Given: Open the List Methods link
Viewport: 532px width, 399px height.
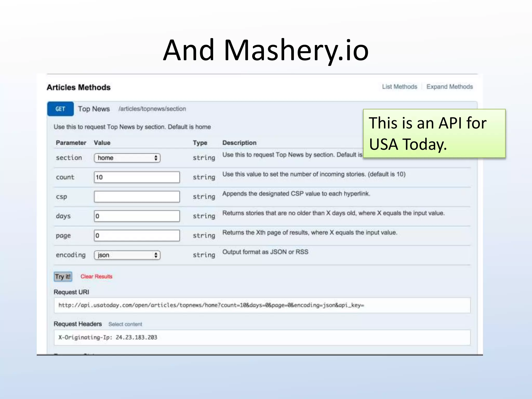Looking at the screenshot, I should (399, 87).
